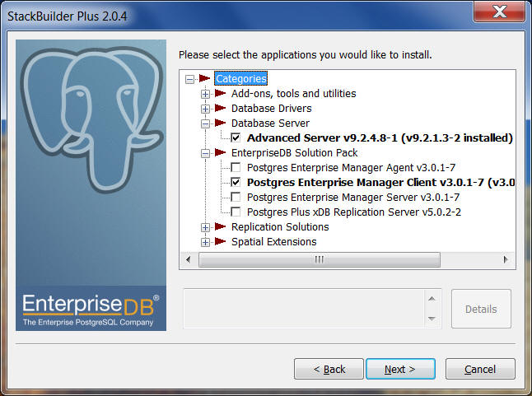Viewport: 532px width, 396px height.
Task: Close the StackBuilder Plus window
Action: click(x=499, y=12)
